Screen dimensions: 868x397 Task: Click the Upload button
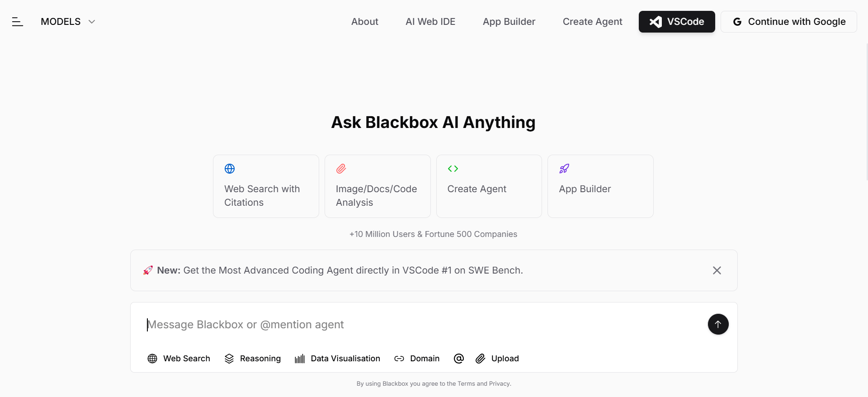coord(497,359)
